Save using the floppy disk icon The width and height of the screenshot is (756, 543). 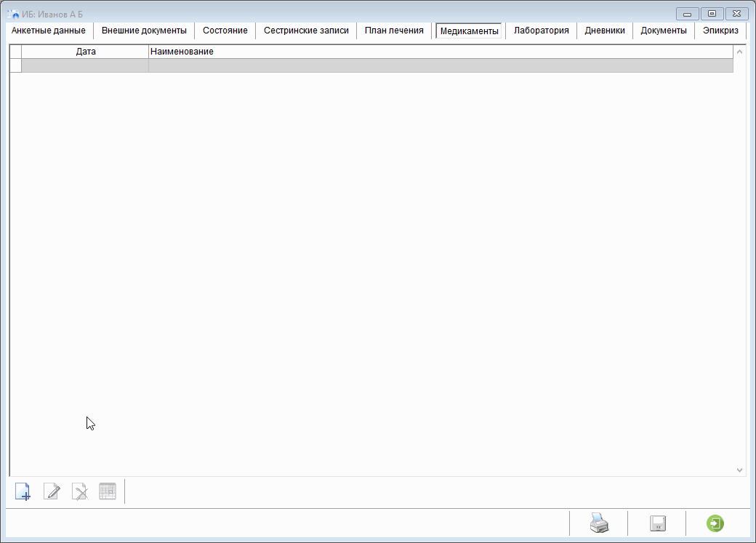point(657,523)
